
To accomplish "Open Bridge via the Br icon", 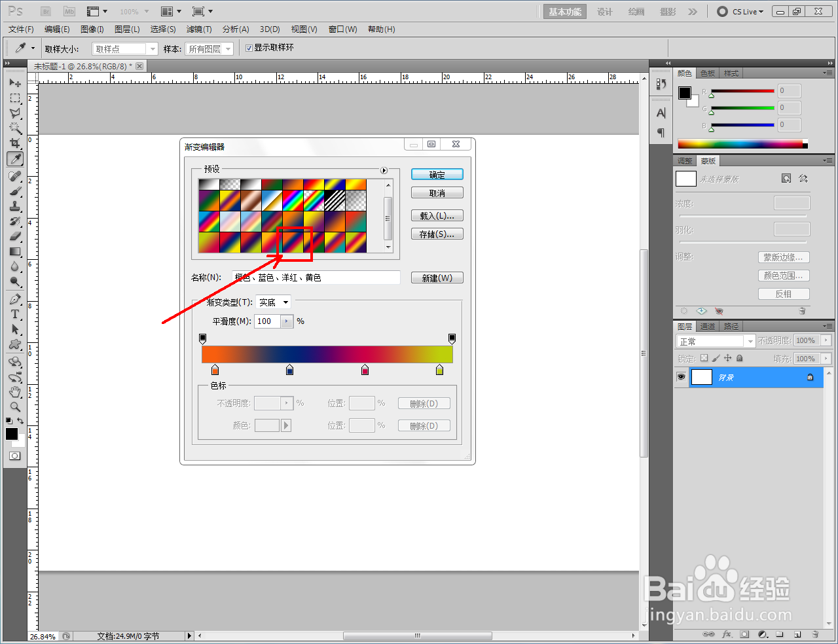I will [x=46, y=11].
